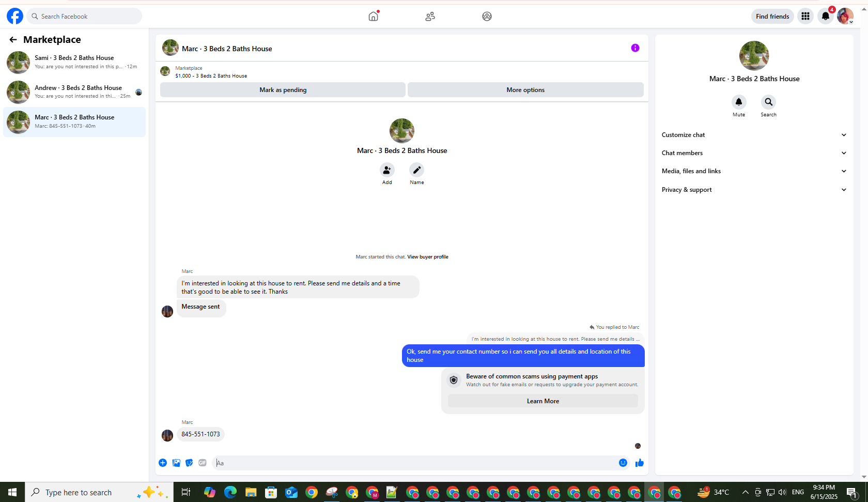Expand the Privacy & support section
The width and height of the screenshot is (868, 502).
[754, 190]
